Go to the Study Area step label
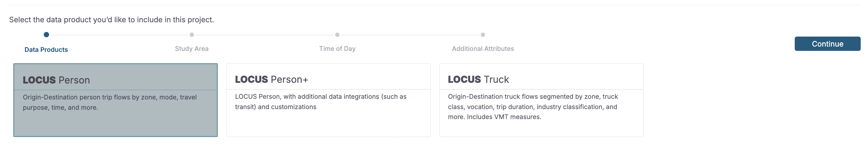Image resolution: width=868 pixels, height=147 pixels. (192, 49)
